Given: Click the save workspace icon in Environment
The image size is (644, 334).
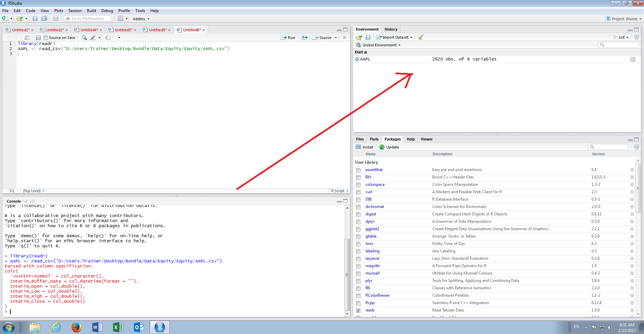Looking at the screenshot, I should [368, 37].
